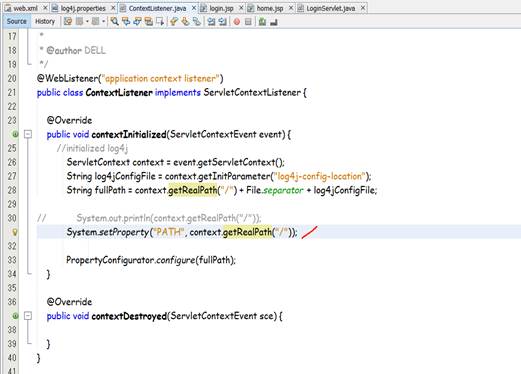The image size is (521, 374).
Task: Go to the Next Bookmark icon
Action: 185,22
